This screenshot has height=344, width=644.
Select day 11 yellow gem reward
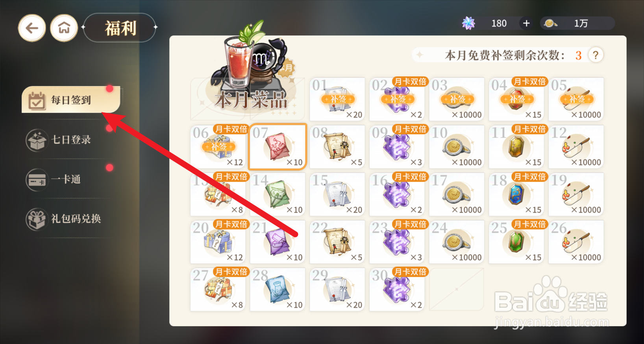(516, 147)
